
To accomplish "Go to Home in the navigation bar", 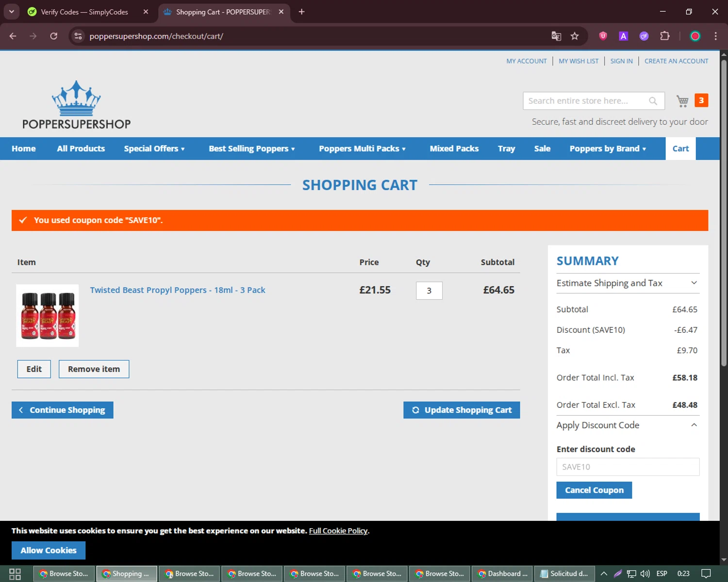I will click(24, 148).
